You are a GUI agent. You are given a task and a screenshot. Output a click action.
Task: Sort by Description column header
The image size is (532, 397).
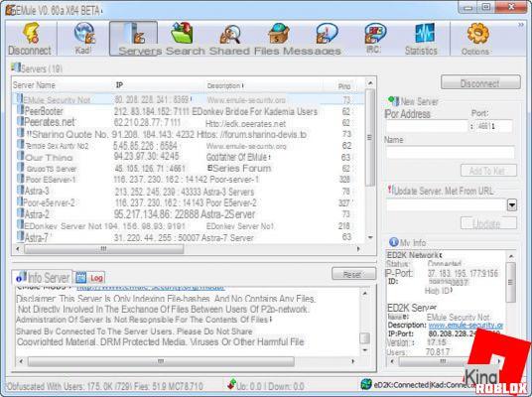tap(224, 85)
